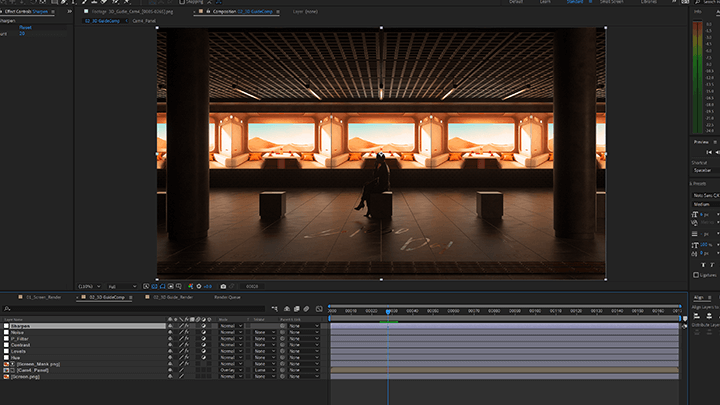Toggle shy switch for Levels layer
720x405 pixels.
click(x=170, y=351)
